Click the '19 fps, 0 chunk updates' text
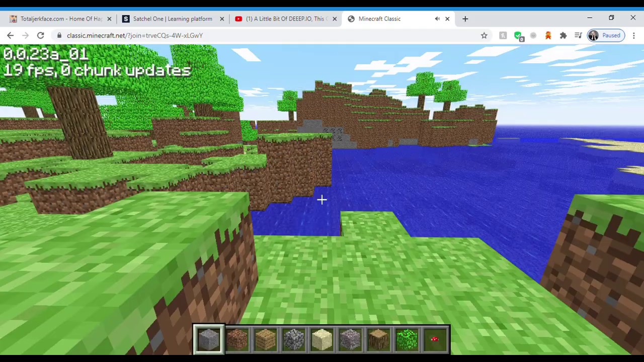 [x=97, y=70]
